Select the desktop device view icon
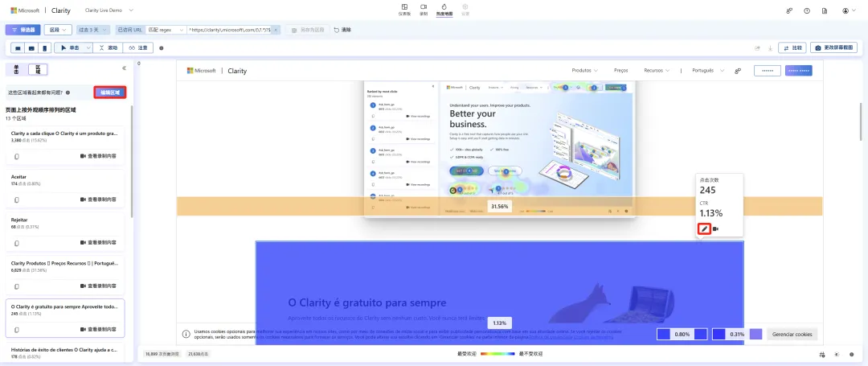Viewport: 868px width, 366px height. click(x=18, y=48)
